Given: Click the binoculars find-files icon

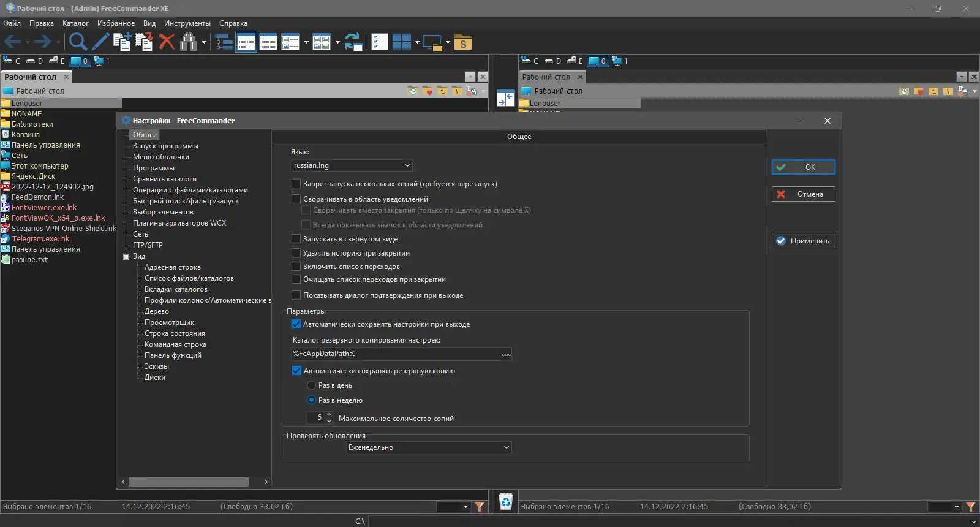Looking at the screenshot, I should (189, 42).
